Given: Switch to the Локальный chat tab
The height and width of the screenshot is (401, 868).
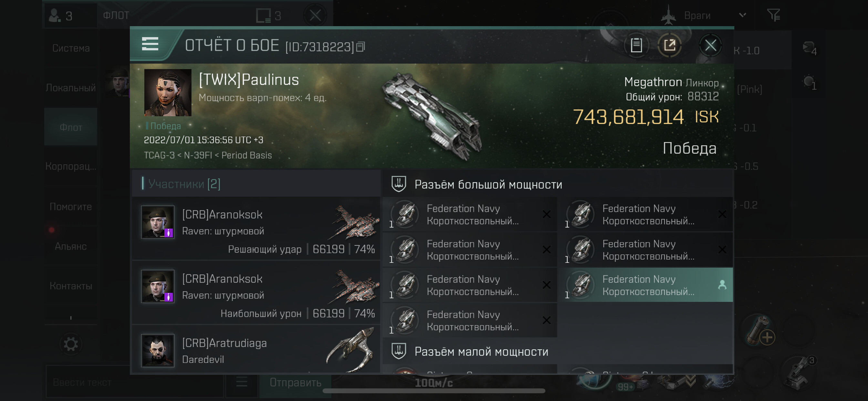Looking at the screenshot, I should [x=71, y=88].
